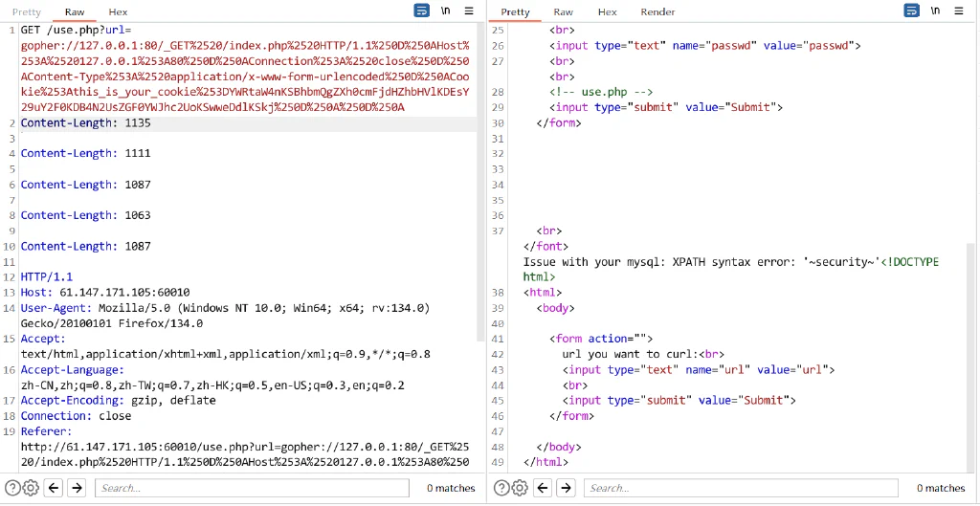Screen dimensions: 980x506
Task: Open response Render tab
Action: tap(657, 11)
